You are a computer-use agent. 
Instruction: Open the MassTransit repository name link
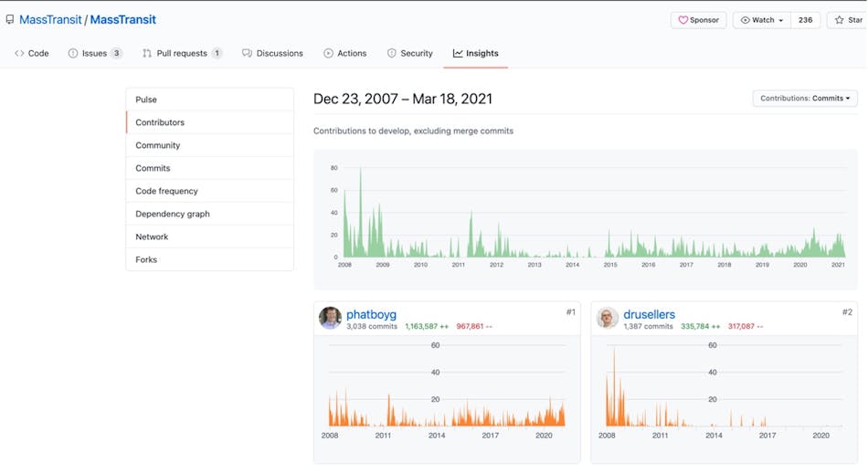(123, 20)
